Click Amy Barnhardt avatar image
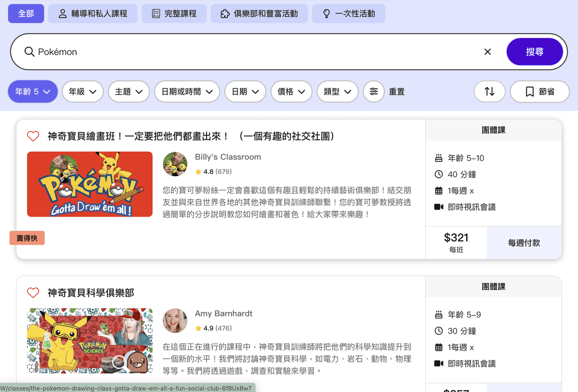The width and height of the screenshot is (578, 392). (175, 321)
